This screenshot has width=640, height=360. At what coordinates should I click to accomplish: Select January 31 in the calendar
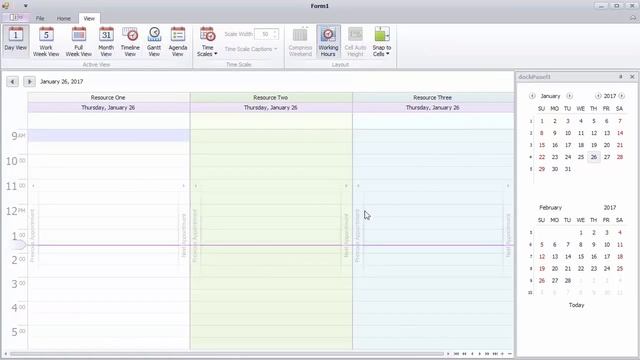(568, 169)
